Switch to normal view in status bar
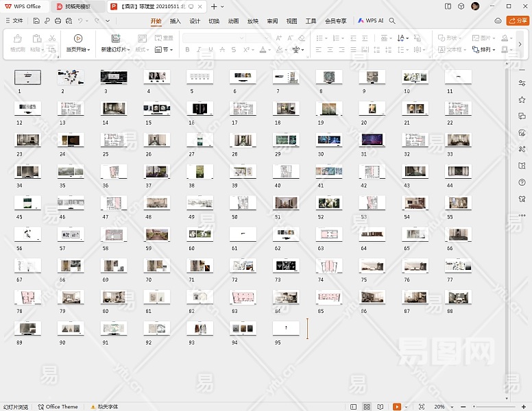The image size is (532, 411). tap(353, 406)
